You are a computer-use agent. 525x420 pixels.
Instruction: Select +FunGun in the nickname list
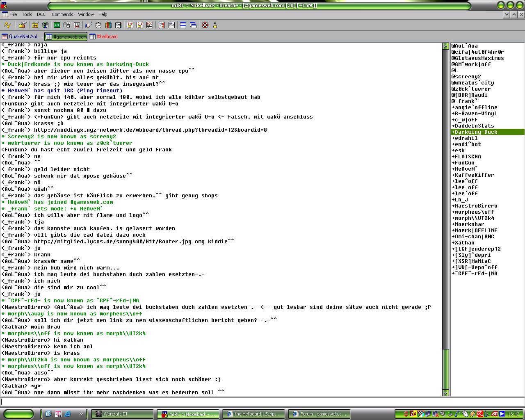click(x=464, y=163)
